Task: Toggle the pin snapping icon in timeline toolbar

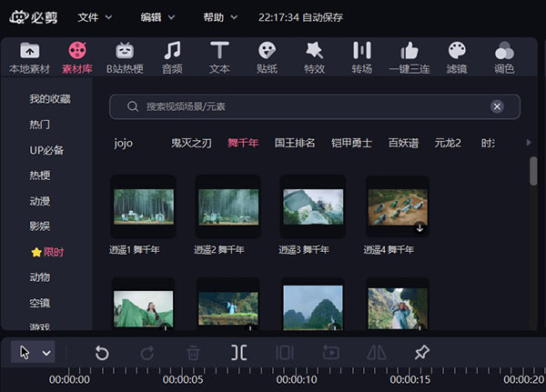Action: [421, 353]
